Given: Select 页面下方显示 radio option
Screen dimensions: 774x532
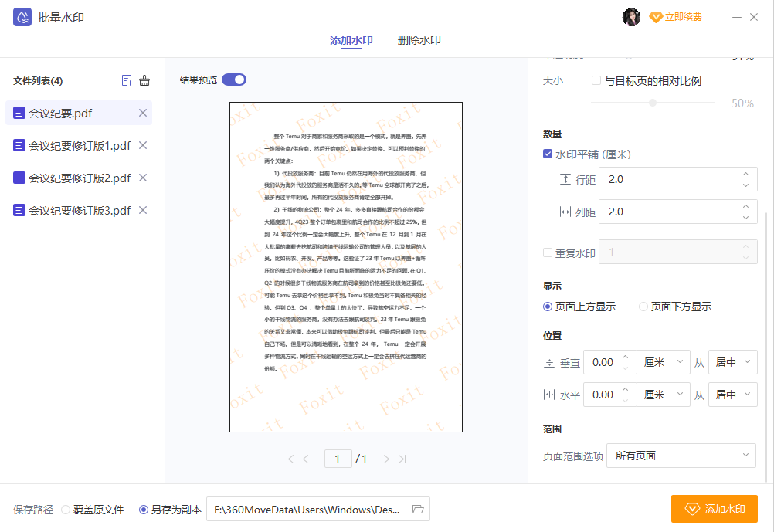Looking at the screenshot, I should [643, 307].
